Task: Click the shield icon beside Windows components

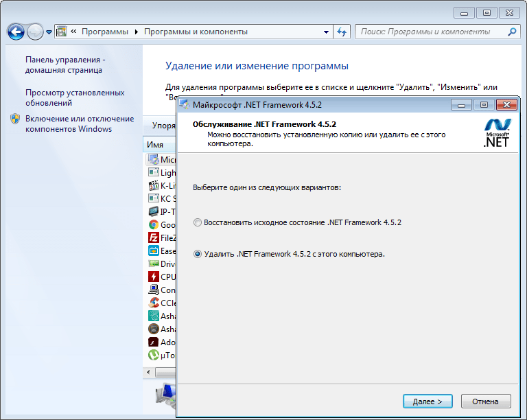Action: 15,119
